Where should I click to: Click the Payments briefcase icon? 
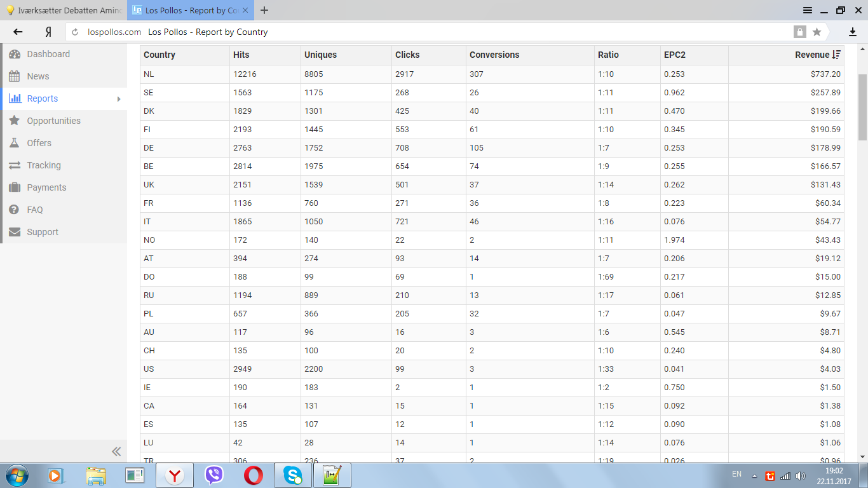pos(15,187)
